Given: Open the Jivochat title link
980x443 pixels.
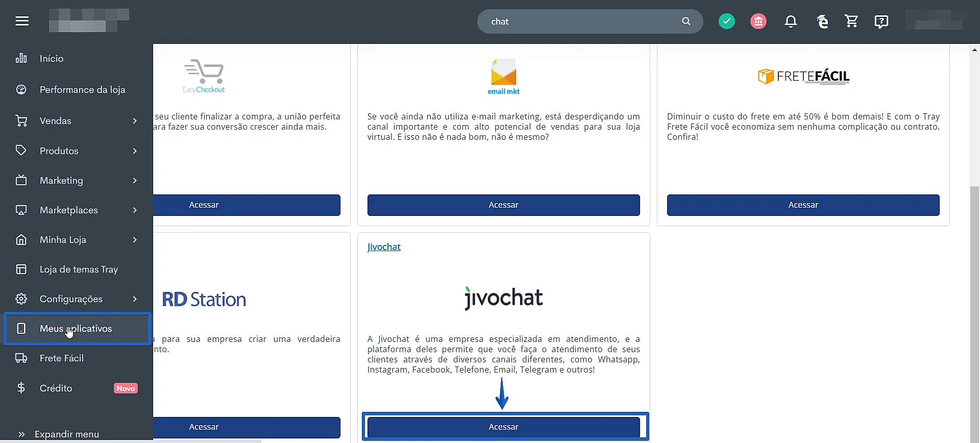Looking at the screenshot, I should (x=384, y=247).
